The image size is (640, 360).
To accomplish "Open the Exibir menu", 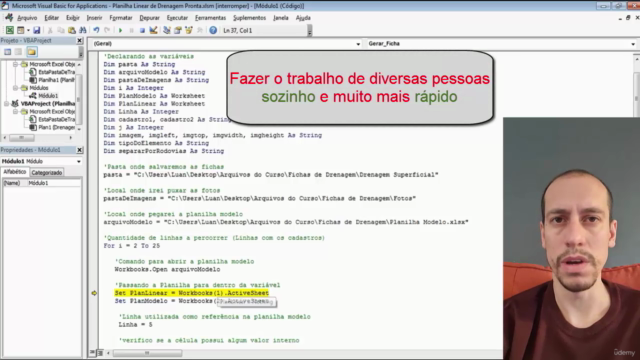I will (x=73, y=18).
